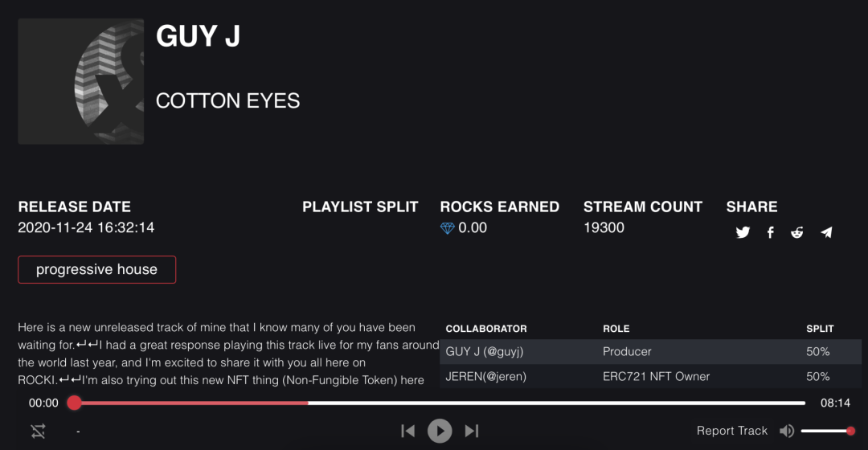Click the COTTON EYES track title
868x450 pixels.
227,100
